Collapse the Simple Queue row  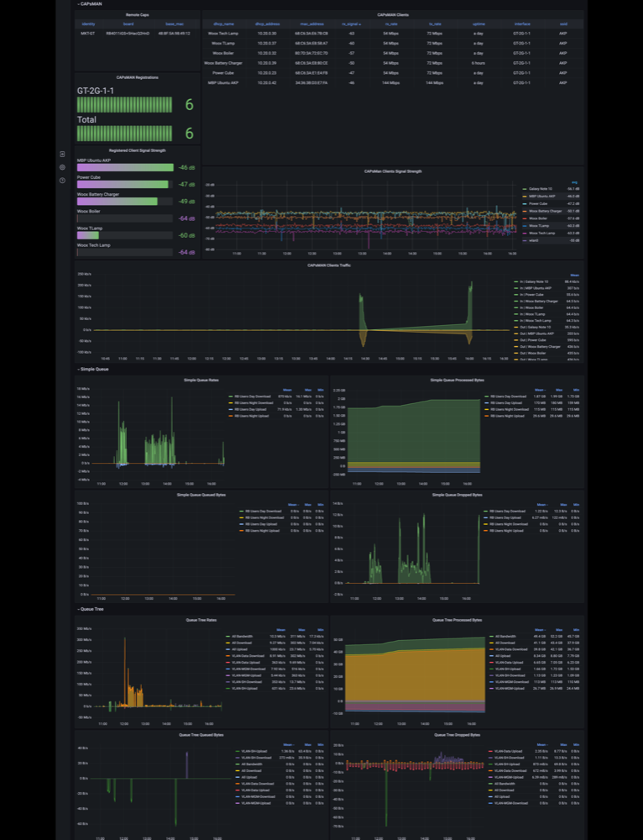point(92,369)
